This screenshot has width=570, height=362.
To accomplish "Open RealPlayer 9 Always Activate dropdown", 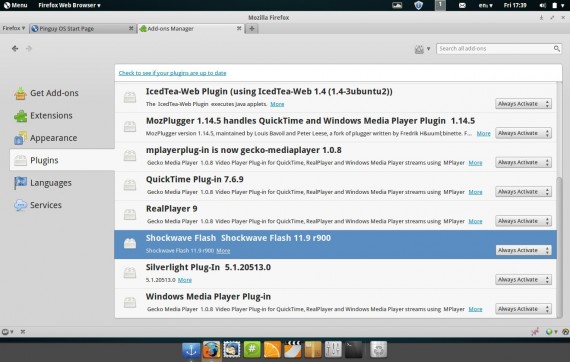I will click(523, 221).
